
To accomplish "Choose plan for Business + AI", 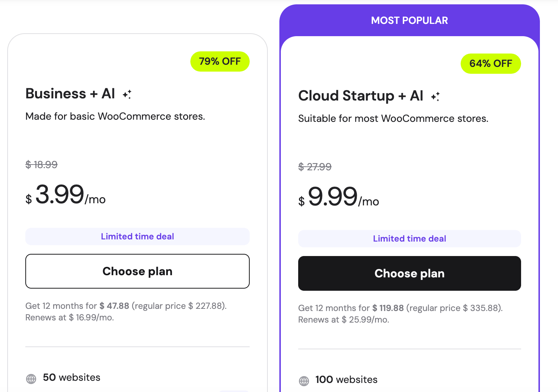I will pyautogui.click(x=138, y=271).
